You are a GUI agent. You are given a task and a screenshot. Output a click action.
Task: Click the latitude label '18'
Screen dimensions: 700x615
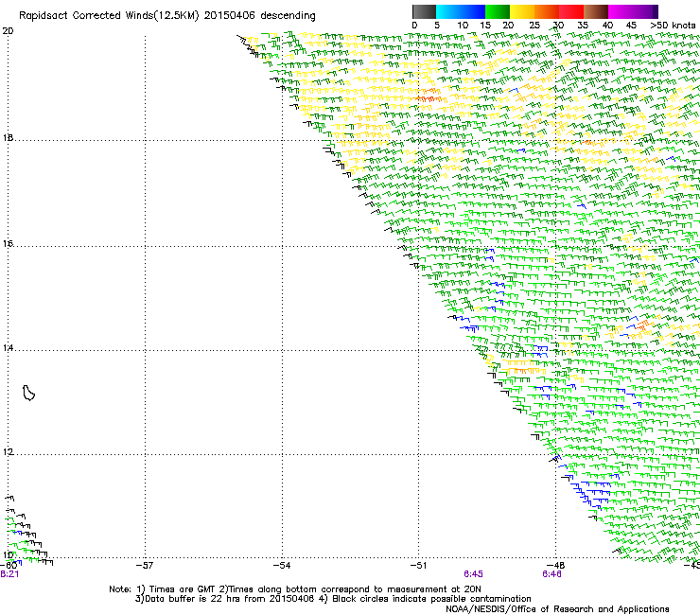click(x=8, y=138)
